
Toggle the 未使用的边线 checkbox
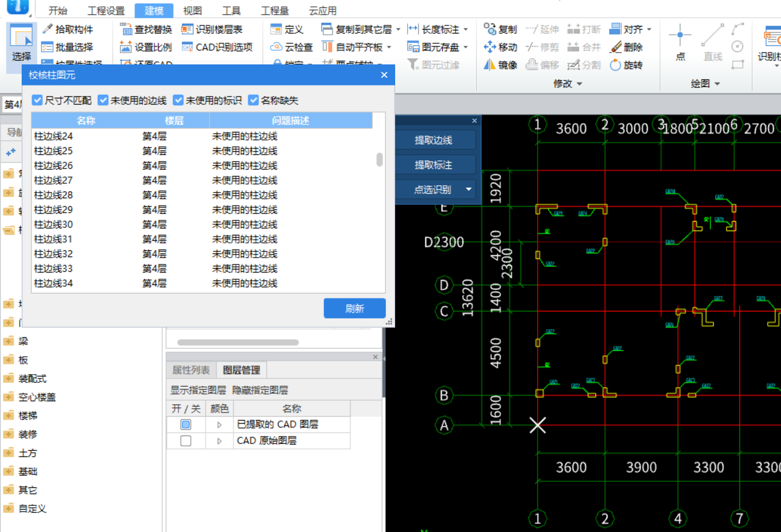(x=103, y=100)
